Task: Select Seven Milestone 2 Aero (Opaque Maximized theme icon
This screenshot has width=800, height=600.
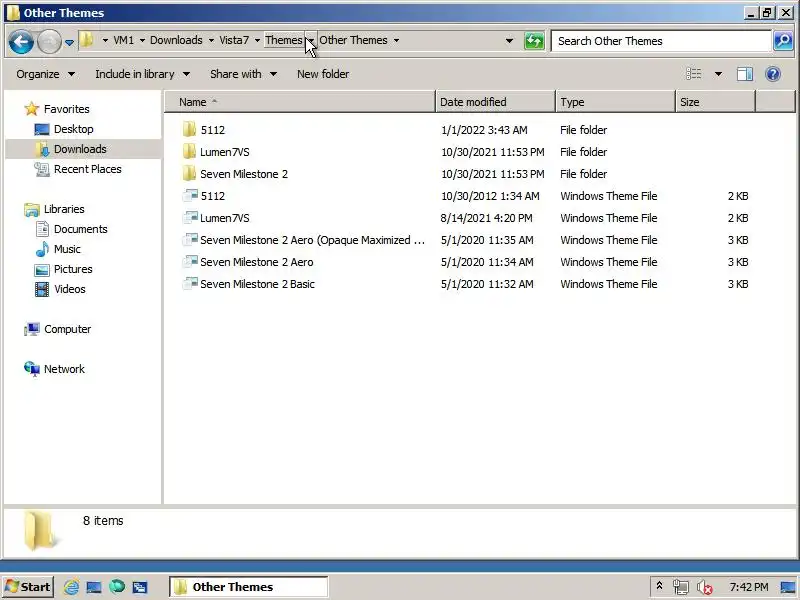Action: 190,239
